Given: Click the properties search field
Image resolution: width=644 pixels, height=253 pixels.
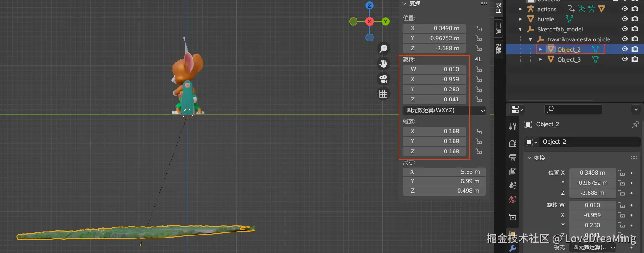Looking at the screenshot, I should (x=573, y=109).
